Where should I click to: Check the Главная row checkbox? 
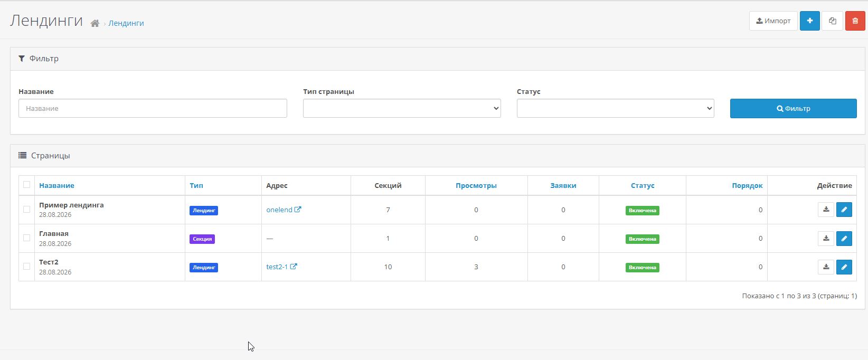26,238
